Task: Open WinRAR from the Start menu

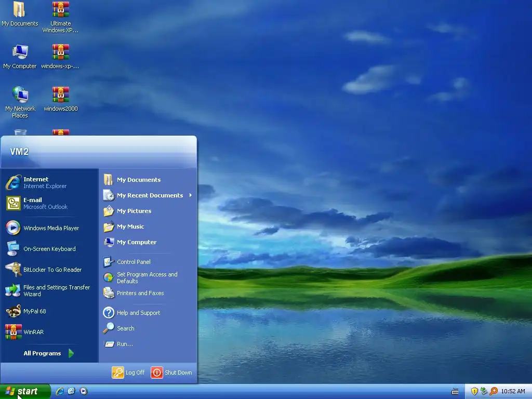Action: coord(49,332)
